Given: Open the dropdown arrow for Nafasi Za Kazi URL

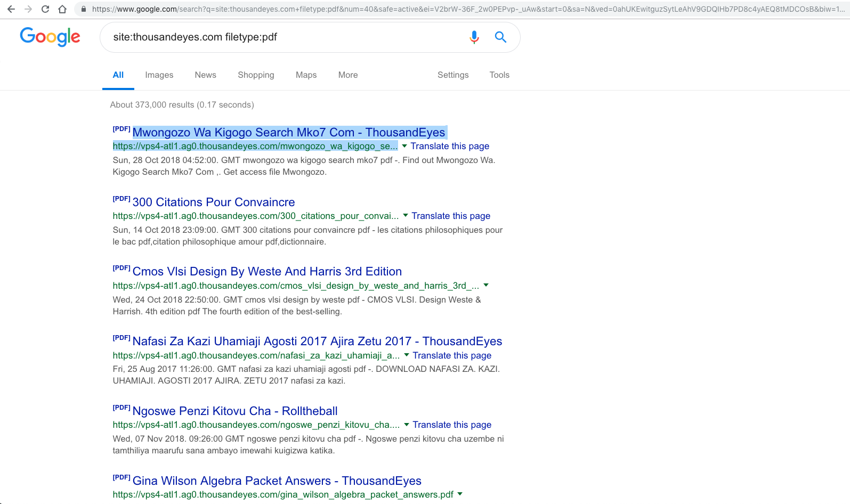Looking at the screenshot, I should pos(407,355).
